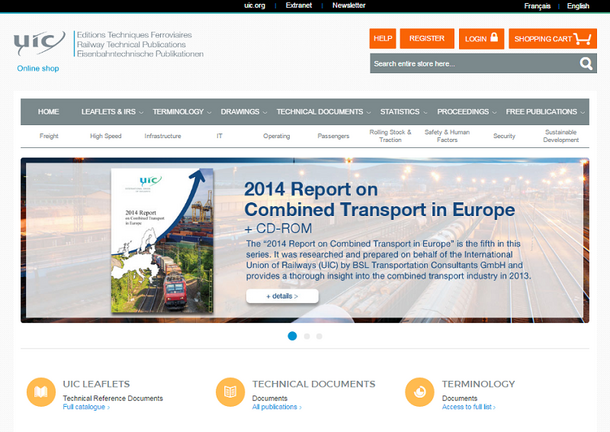Screen dimensions: 610x432
Task: Click the search magnifier icon
Action: pos(586,63)
